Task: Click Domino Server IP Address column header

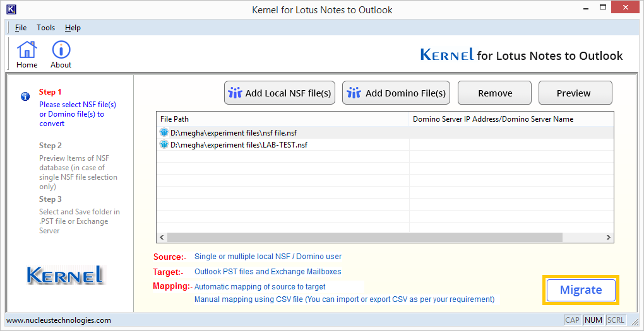Action: tap(511, 119)
